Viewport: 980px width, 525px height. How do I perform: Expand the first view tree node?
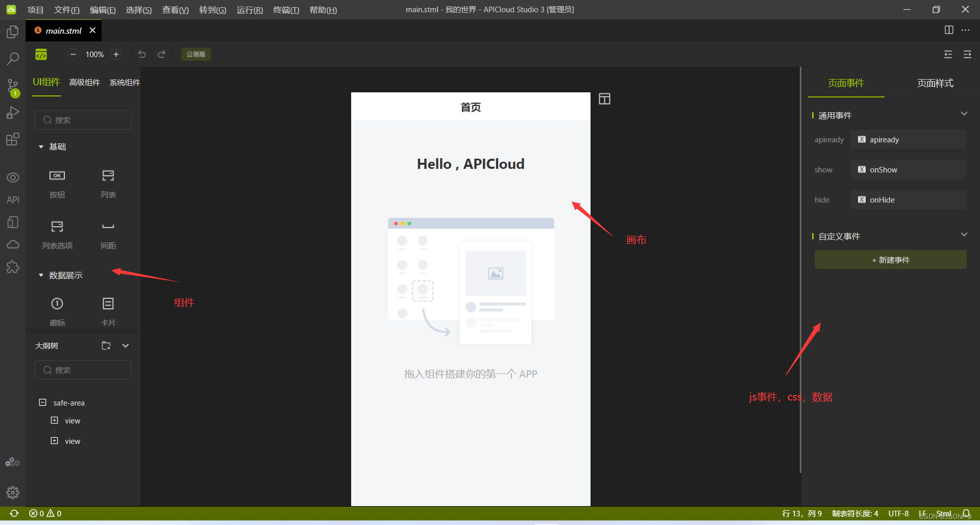[x=55, y=420]
